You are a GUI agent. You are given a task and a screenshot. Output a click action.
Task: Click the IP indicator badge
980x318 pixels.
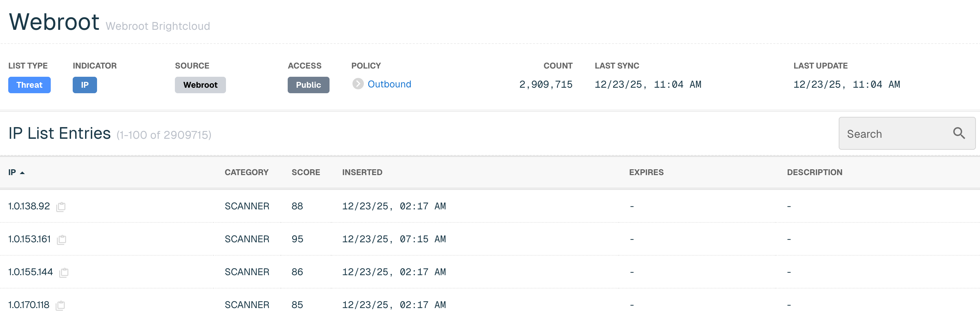click(85, 85)
